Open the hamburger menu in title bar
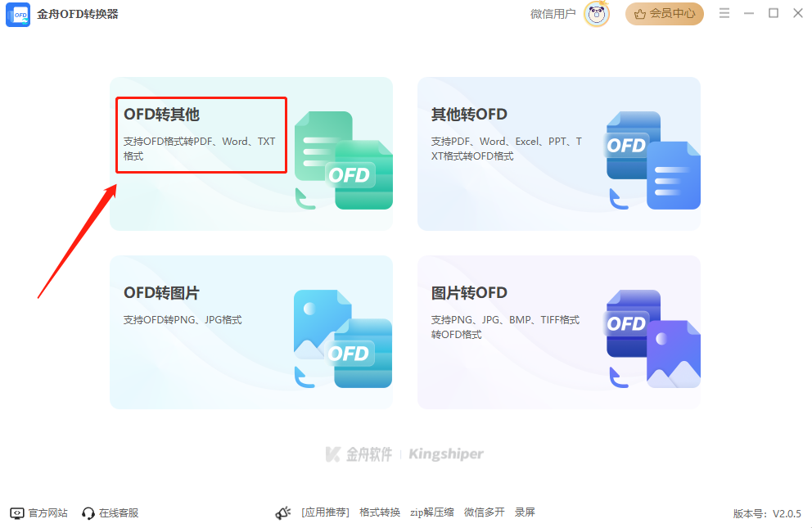The width and height of the screenshot is (812, 528). point(724,13)
